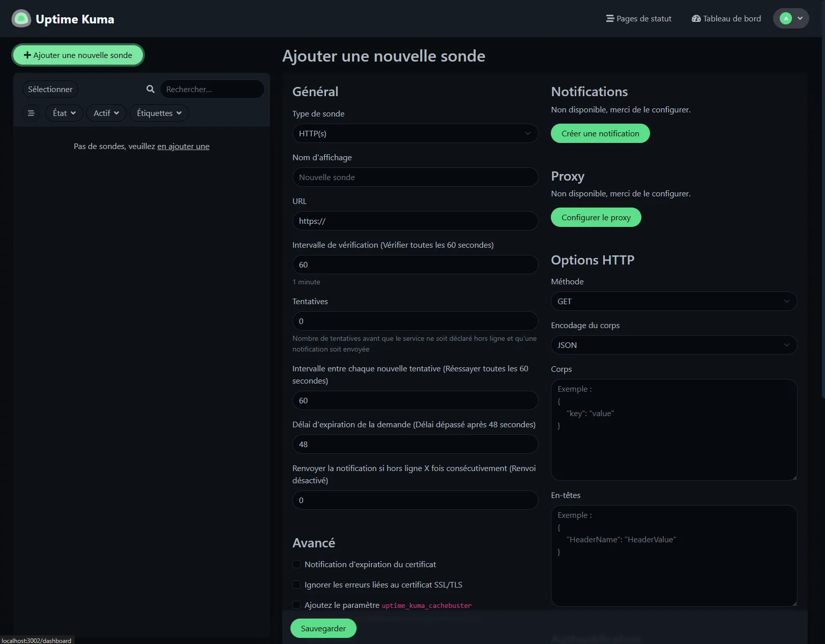Viewport: 825px width, 644px height.
Task: Click Configurer le proxy
Action: pyautogui.click(x=595, y=217)
